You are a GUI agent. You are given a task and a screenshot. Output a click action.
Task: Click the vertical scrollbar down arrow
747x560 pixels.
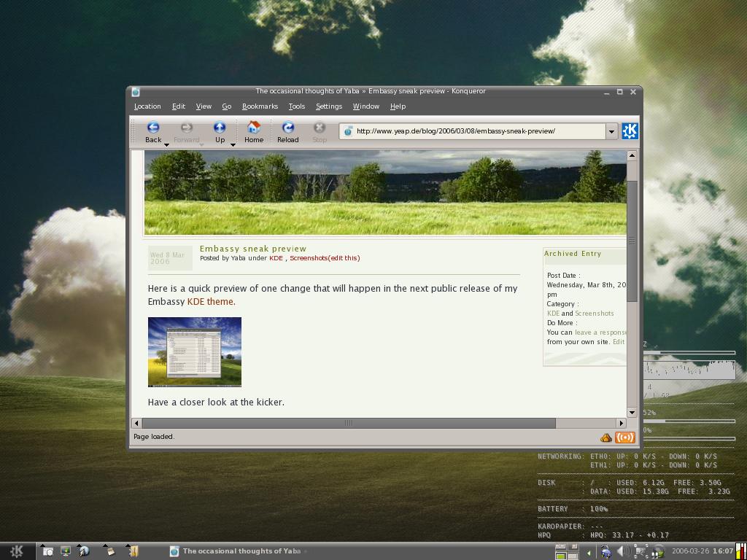[632, 413]
